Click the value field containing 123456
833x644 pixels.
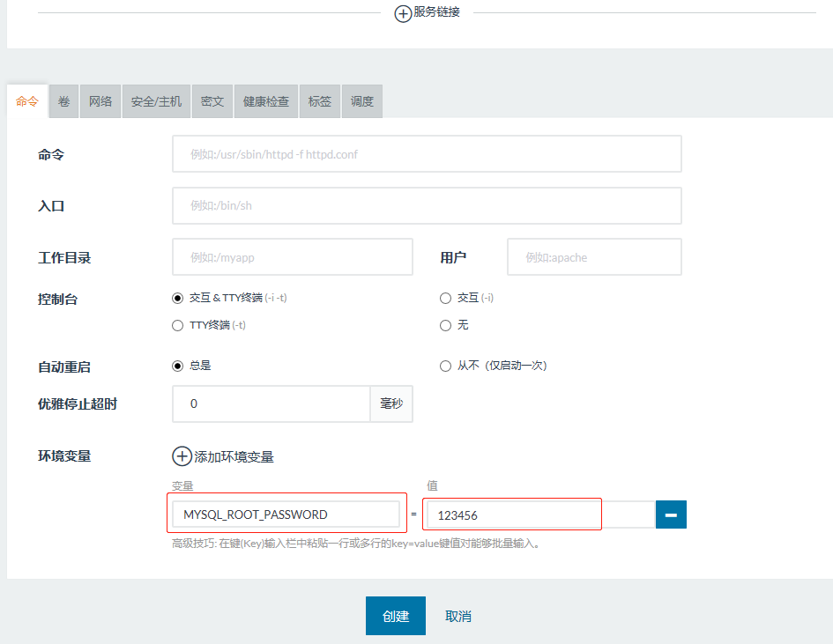click(x=540, y=514)
